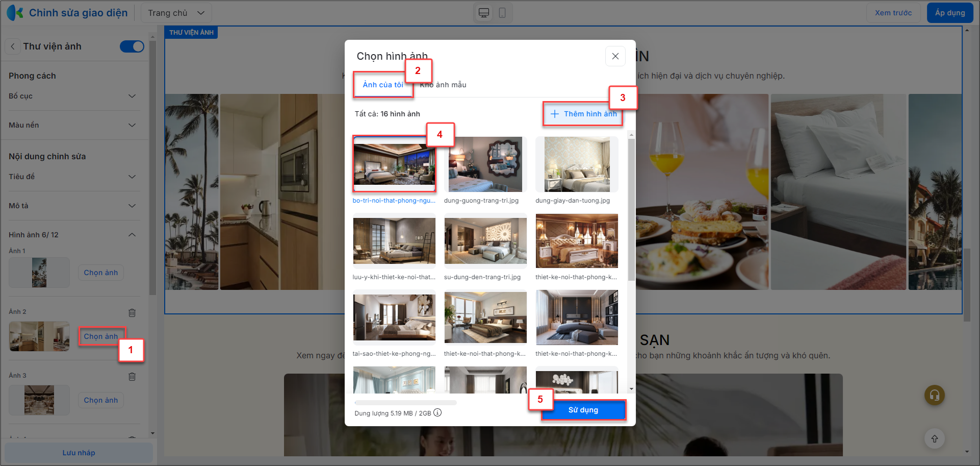Click the Nội dung chỉnh sửa heading
Viewport: 980px width, 466px height.
[47, 156]
